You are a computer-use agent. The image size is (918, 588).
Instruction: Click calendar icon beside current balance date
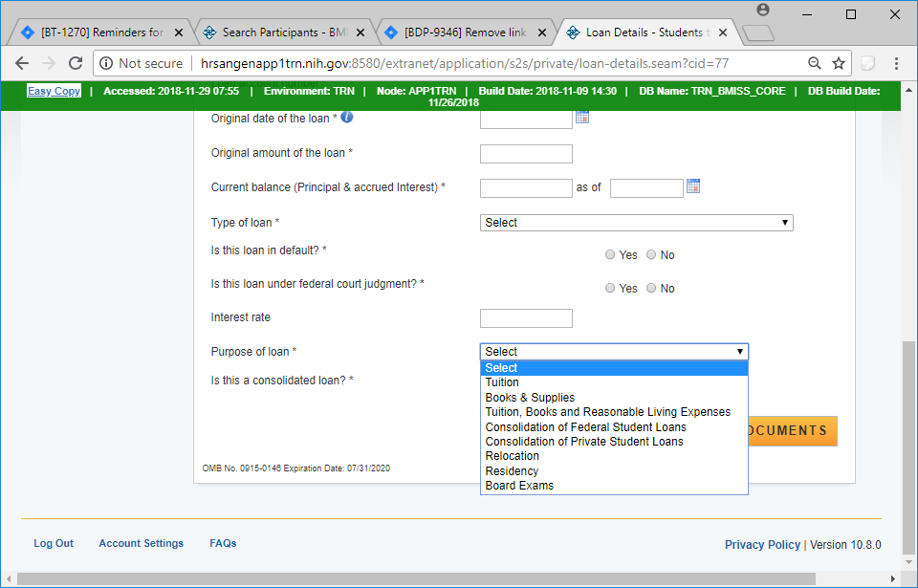(693, 186)
